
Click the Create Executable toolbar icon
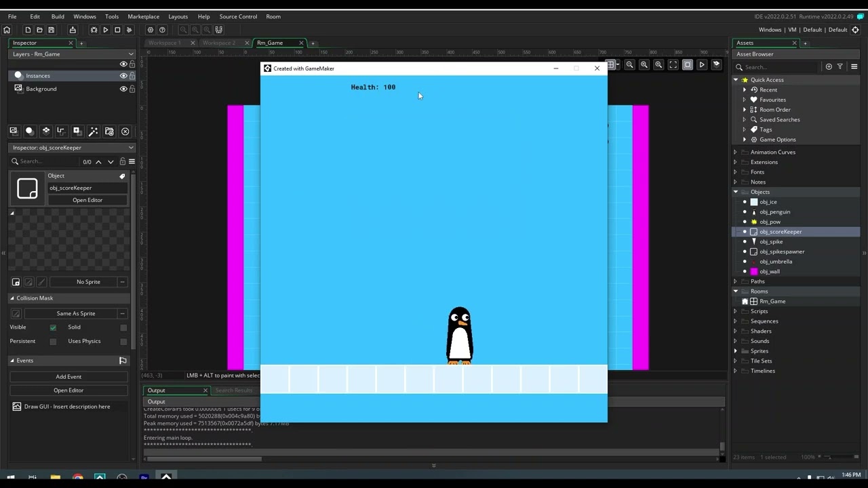click(73, 30)
